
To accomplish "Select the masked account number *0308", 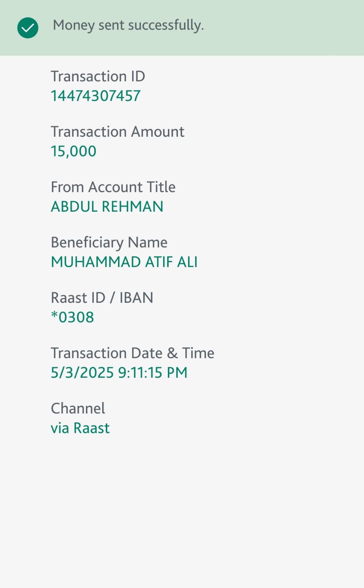I will (x=72, y=317).
